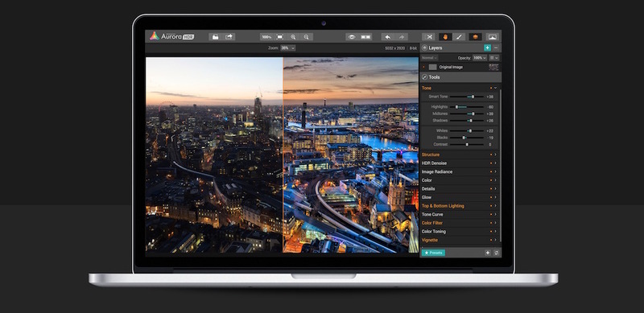Remove layer with the minus button
644x313 pixels.
click(x=496, y=47)
